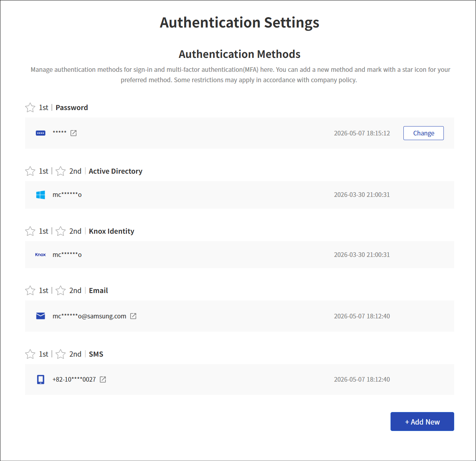The width and height of the screenshot is (476, 461).
Task: Click the password key icon
Action: (41, 133)
